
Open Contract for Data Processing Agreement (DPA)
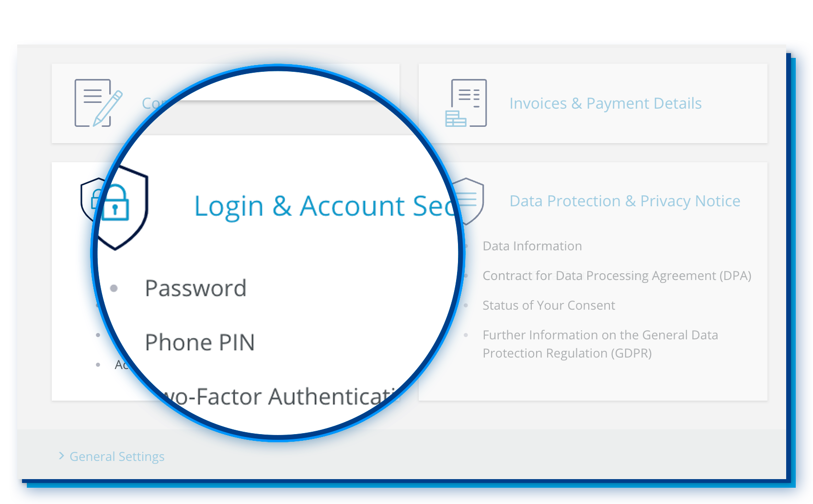point(617,276)
